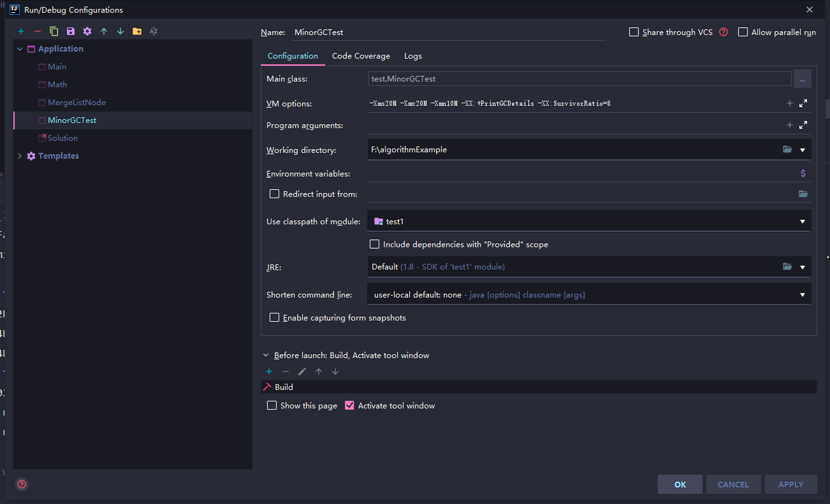This screenshot has width=830, height=504.
Task: Click the Copy Configuration icon
Action: 54,31
